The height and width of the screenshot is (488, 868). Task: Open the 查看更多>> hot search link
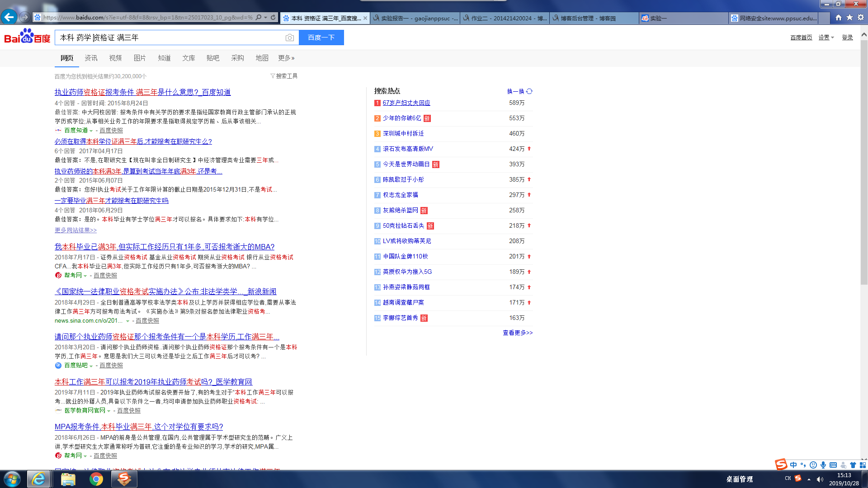tap(518, 333)
